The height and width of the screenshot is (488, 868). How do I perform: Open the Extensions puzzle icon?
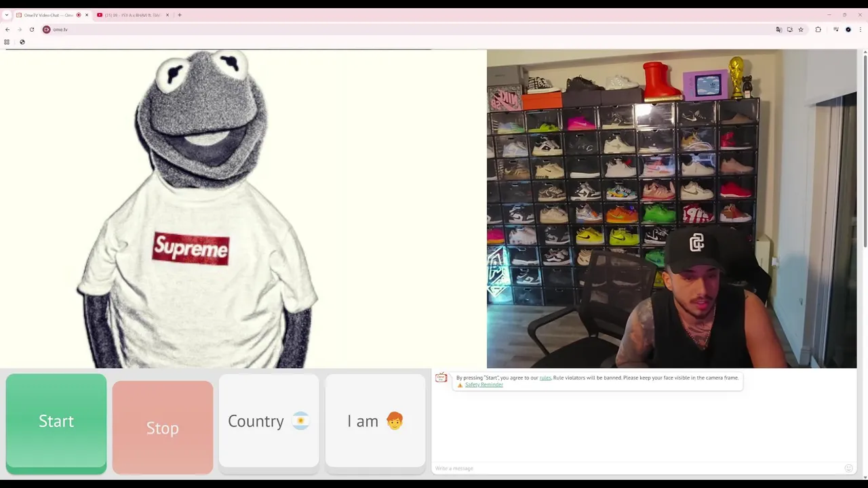click(818, 29)
